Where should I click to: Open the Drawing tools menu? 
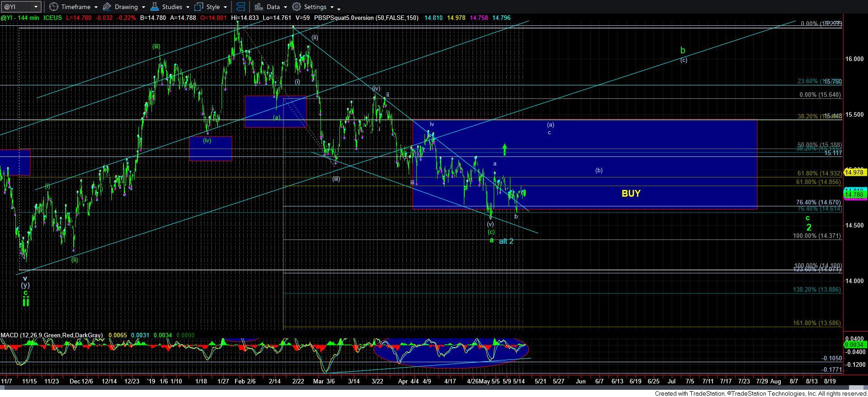tap(123, 7)
